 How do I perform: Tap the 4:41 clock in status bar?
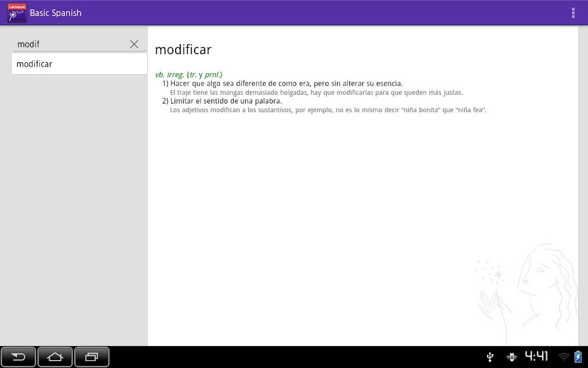(x=536, y=356)
